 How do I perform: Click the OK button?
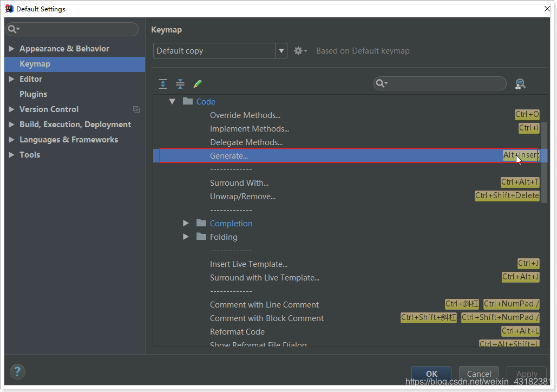(431, 374)
